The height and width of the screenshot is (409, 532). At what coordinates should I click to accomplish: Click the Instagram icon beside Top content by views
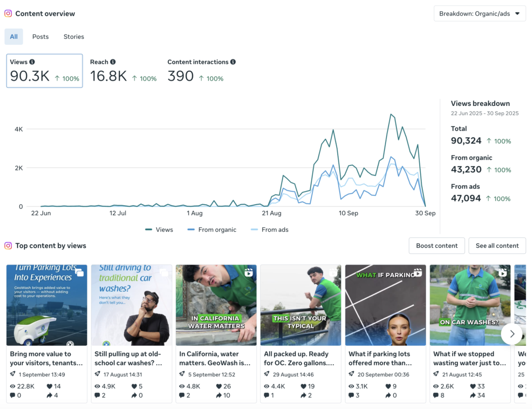tap(8, 245)
